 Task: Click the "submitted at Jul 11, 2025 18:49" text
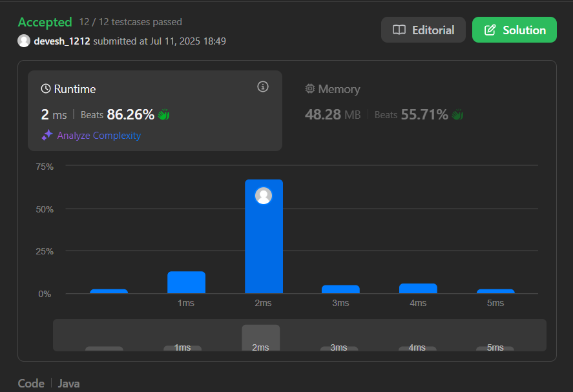[160, 41]
